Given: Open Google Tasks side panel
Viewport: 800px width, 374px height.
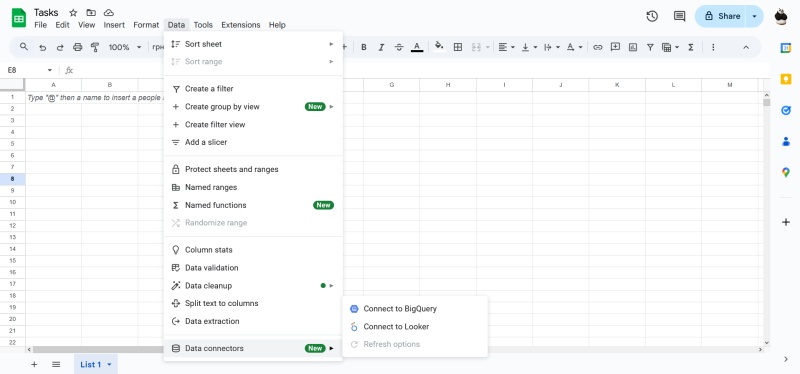Looking at the screenshot, I should tap(786, 110).
